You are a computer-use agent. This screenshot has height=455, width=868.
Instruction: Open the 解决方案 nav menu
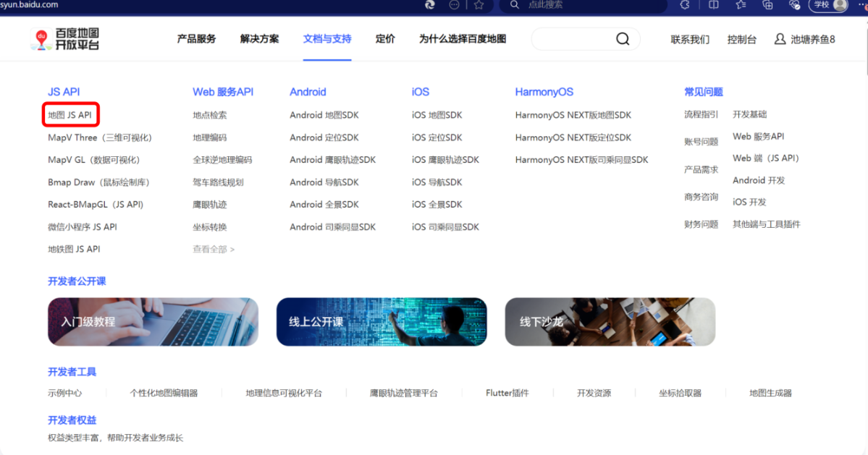click(x=260, y=38)
